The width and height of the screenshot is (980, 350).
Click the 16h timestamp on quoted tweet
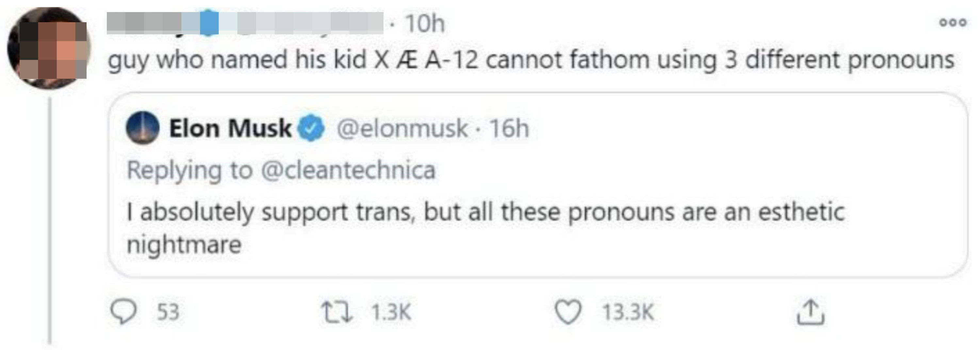(509, 128)
